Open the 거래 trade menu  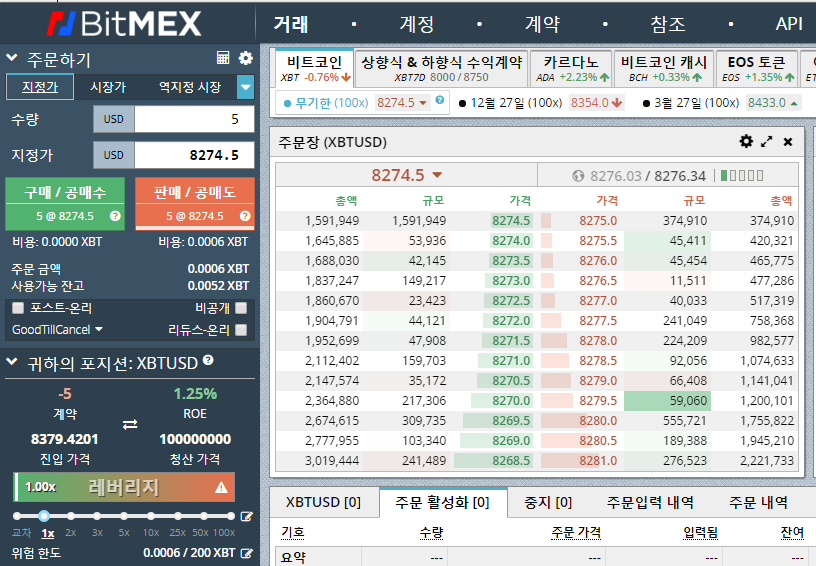pos(291,24)
